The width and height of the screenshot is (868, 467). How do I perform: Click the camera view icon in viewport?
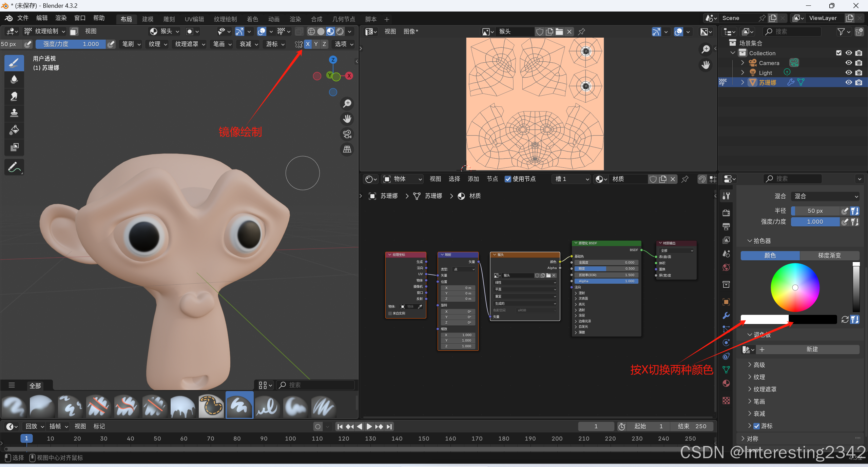click(x=347, y=134)
